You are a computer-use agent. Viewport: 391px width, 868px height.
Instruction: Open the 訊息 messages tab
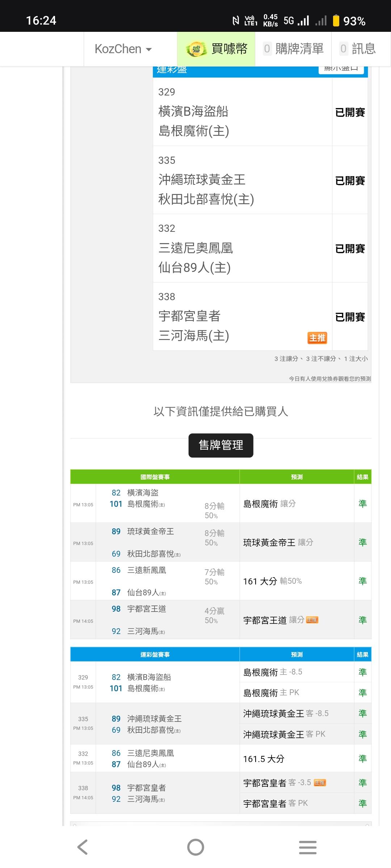[x=358, y=49]
